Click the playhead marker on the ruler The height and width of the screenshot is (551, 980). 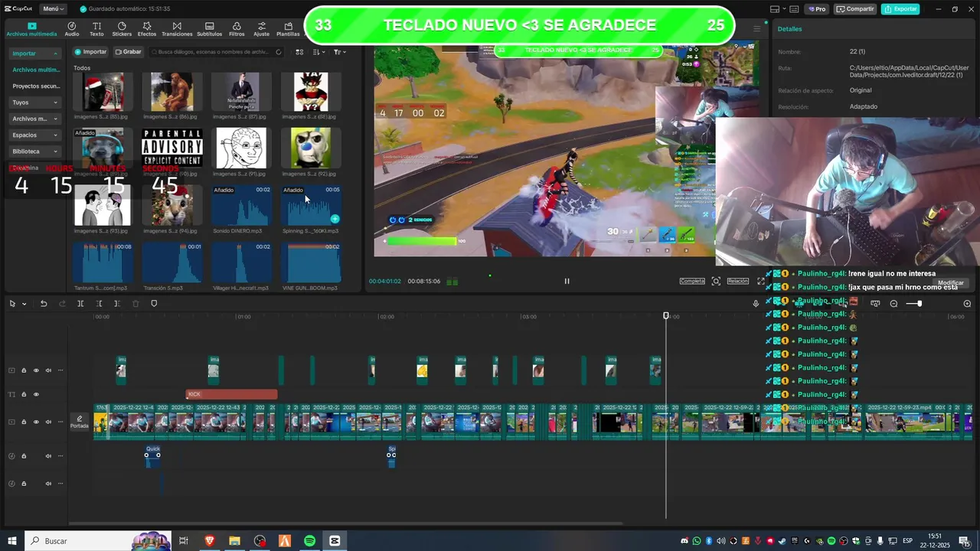[666, 316]
